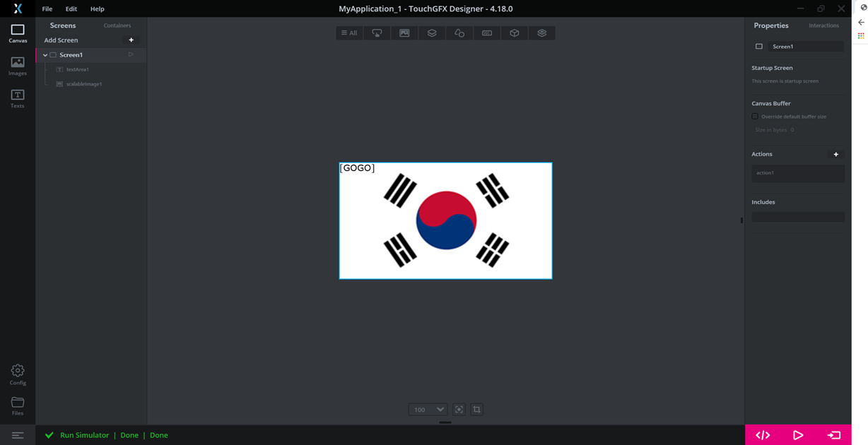Open the Images section in sidebar
This screenshot has height=445, width=868.
[18, 66]
